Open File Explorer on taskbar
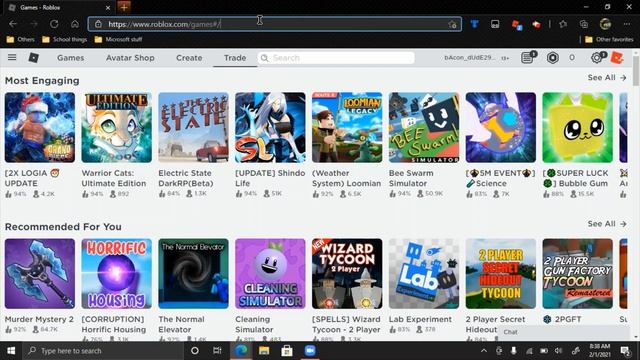 tap(264, 351)
